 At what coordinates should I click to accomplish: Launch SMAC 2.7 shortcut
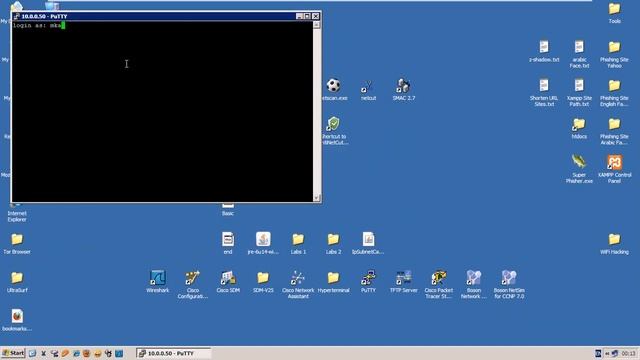(404, 89)
